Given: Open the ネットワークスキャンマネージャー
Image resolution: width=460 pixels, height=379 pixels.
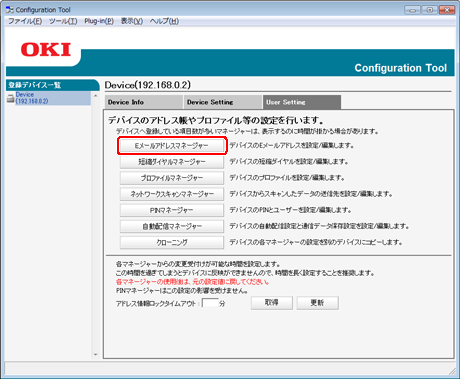Looking at the screenshot, I should (172, 194).
